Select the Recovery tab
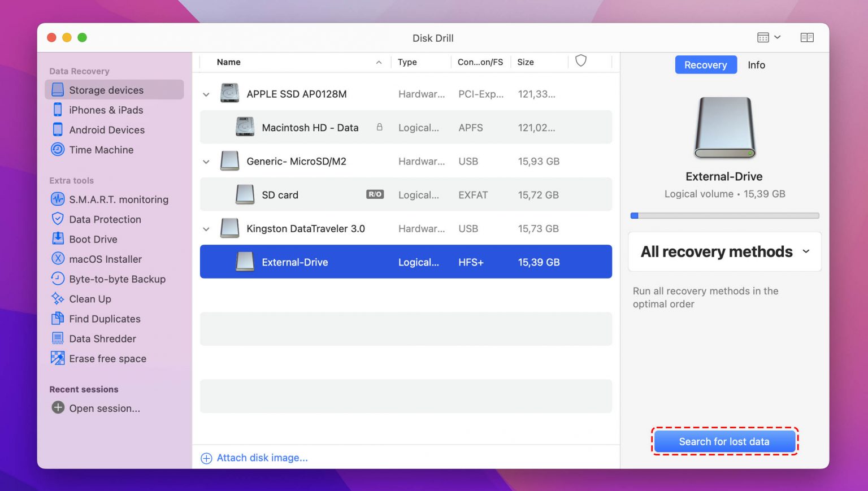 click(705, 65)
